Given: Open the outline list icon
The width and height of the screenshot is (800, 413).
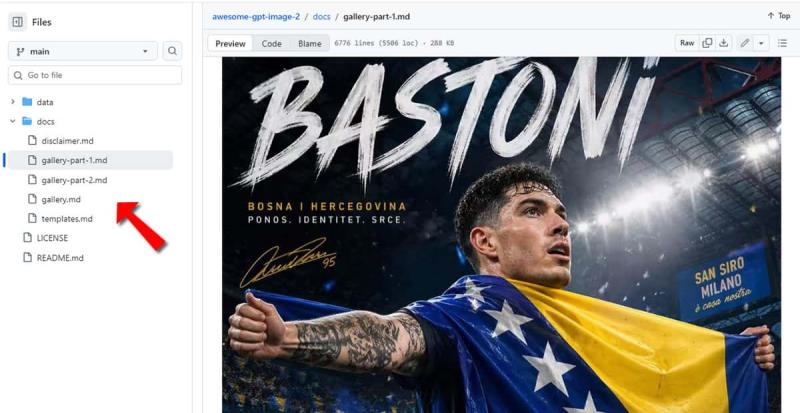Looking at the screenshot, I should [x=782, y=43].
